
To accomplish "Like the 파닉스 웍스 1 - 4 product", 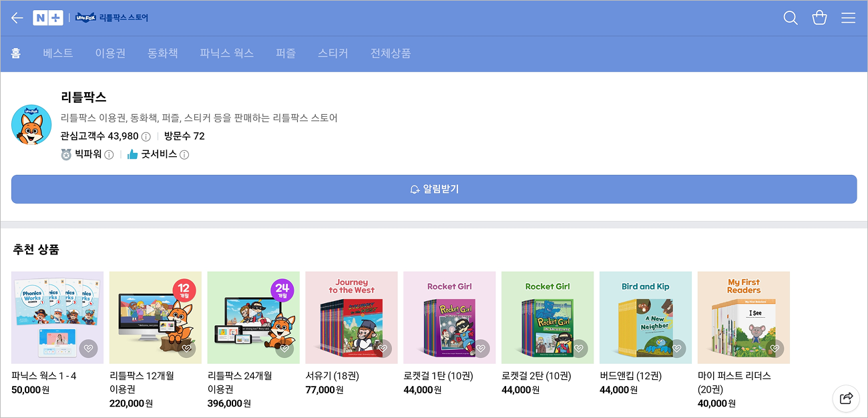I will click(x=88, y=349).
